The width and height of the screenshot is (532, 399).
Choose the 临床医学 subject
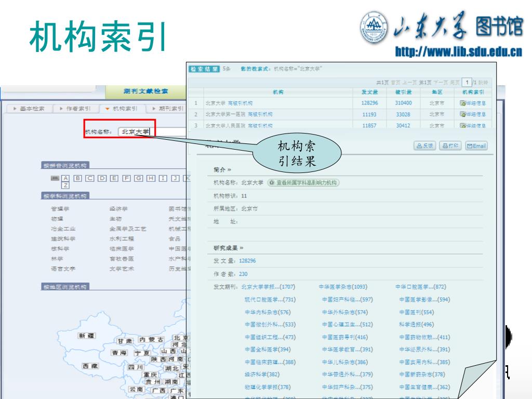tap(122, 249)
